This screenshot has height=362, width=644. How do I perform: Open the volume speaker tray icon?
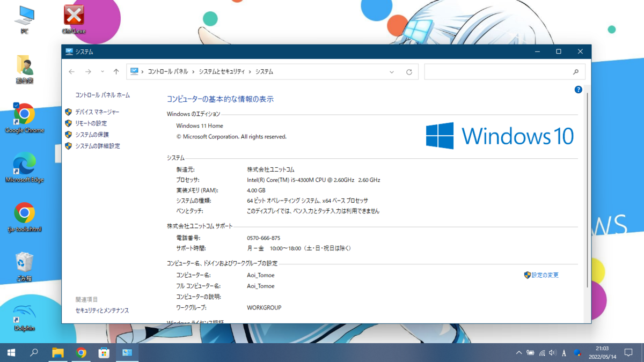[553, 353]
